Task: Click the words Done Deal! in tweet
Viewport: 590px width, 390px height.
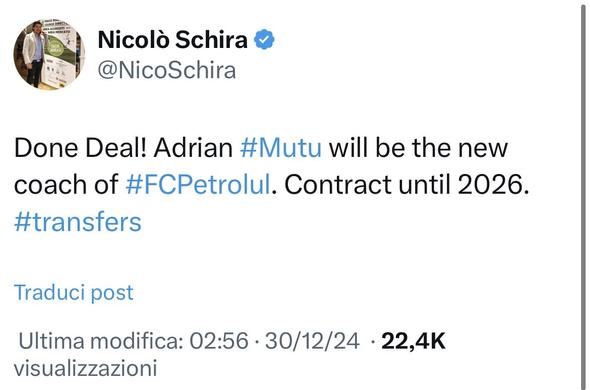Action: [x=80, y=148]
